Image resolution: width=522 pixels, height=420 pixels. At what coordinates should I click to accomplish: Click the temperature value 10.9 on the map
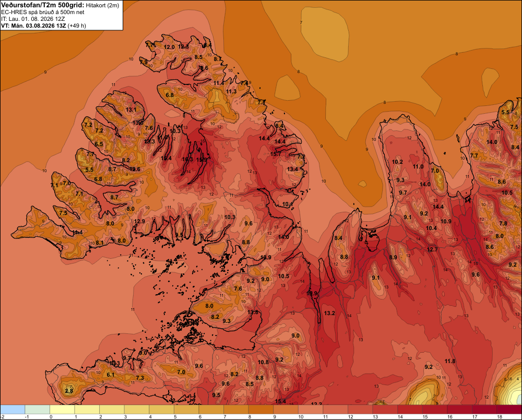tap(446, 221)
